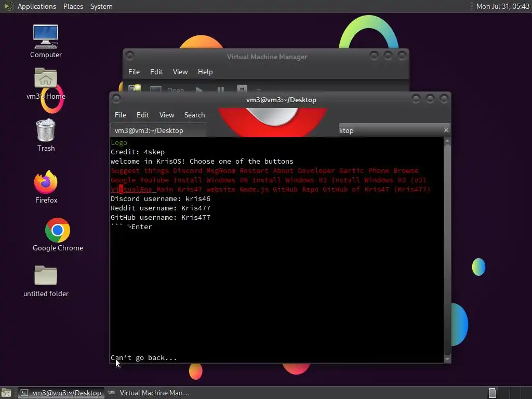Open Help menu in Virtual Machine Manager
The width and height of the screenshot is (532, 399).
[205, 72]
